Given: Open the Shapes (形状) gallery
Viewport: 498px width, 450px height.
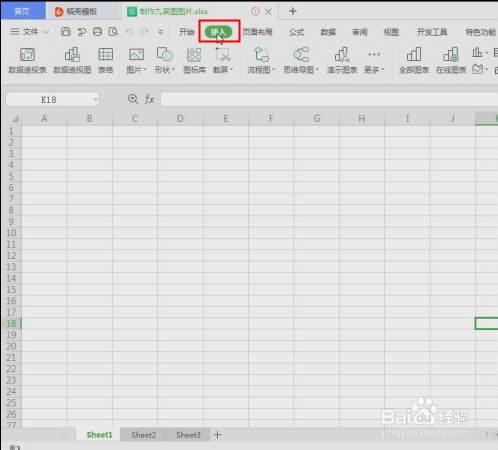Looking at the screenshot, I should coord(164,60).
